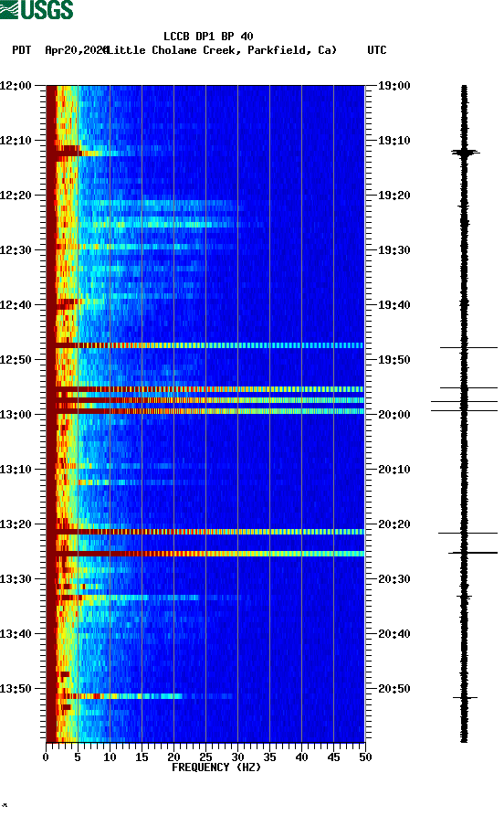Click the '20:00' UTC time label
The width and height of the screenshot is (504, 815).
click(x=394, y=414)
